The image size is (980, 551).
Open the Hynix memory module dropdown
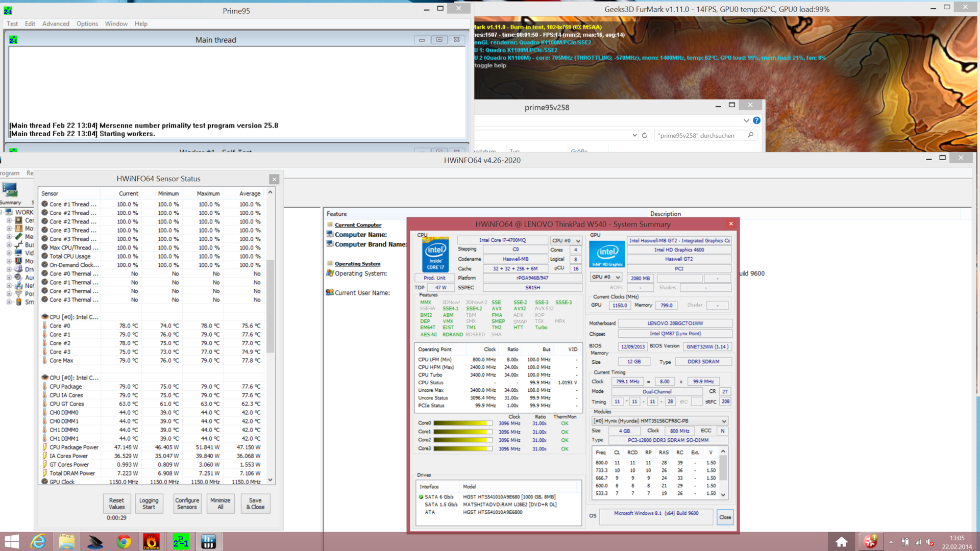[x=659, y=421]
